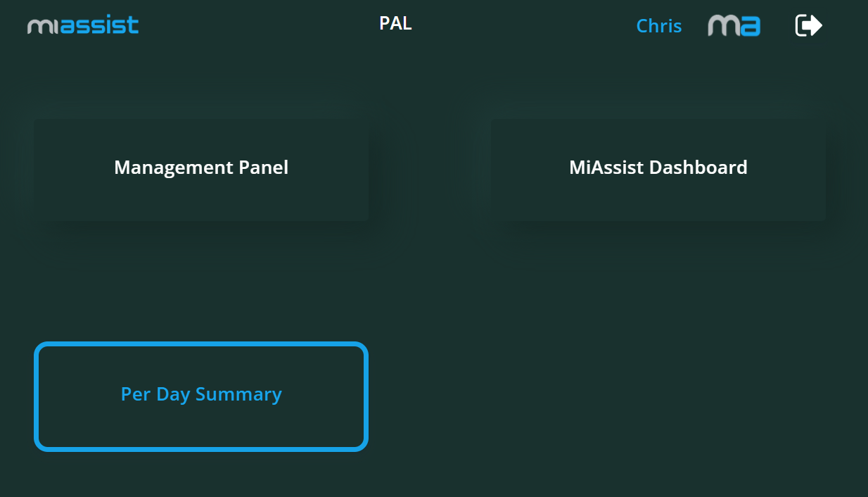This screenshot has height=497, width=868.
Task: Open user profile named Chris
Action: (658, 26)
